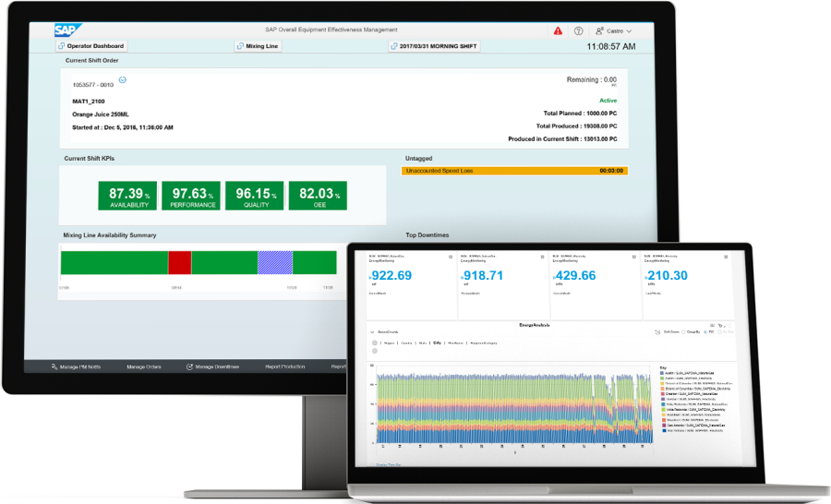
Task: Select the 96.15% Quality KPI tile
Action: (255, 196)
